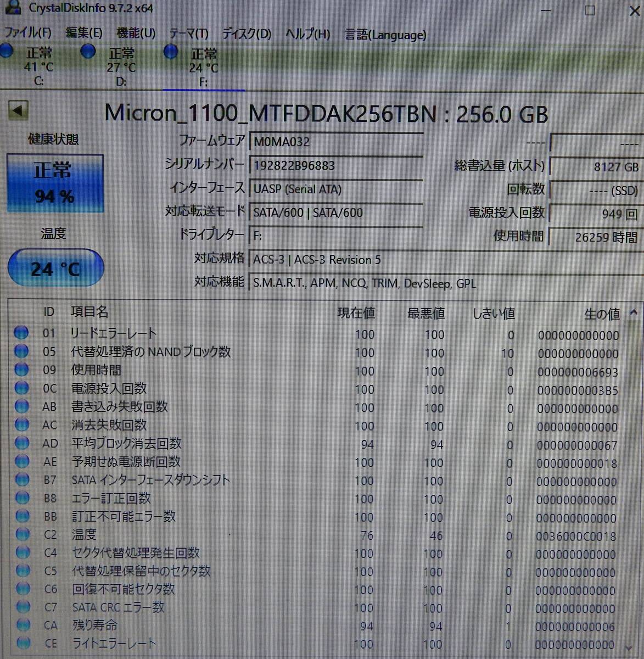Image resolution: width=644 pixels, height=659 pixels.
Task: Click the disk model title Micron_1100_MTFDDAK256TBN
Action: click(x=271, y=114)
